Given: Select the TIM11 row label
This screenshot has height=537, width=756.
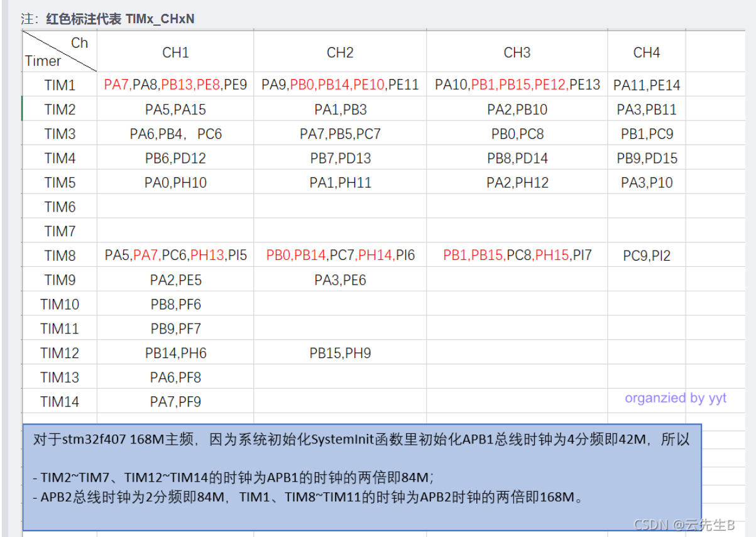Looking at the screenshot, I should click(x=60, y=328).
